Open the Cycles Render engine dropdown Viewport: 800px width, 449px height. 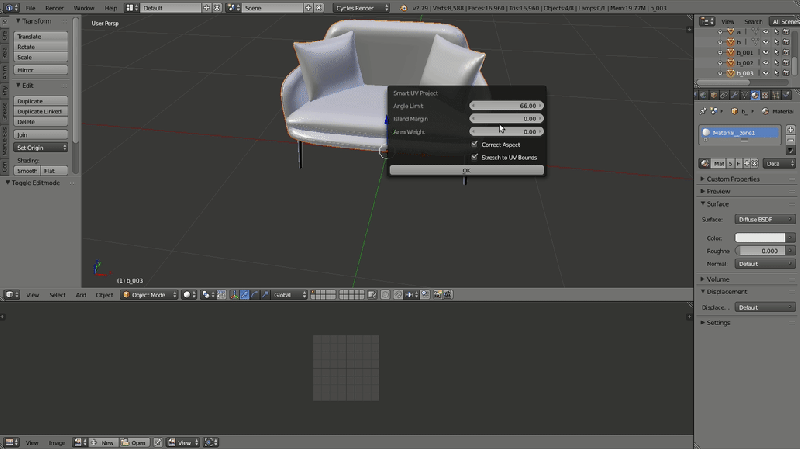[x=362, y=8]
